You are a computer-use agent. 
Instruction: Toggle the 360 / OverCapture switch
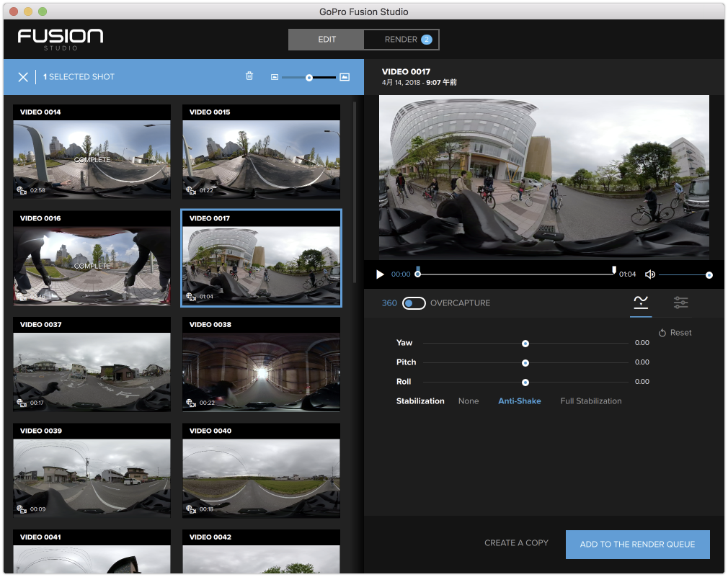414,303
